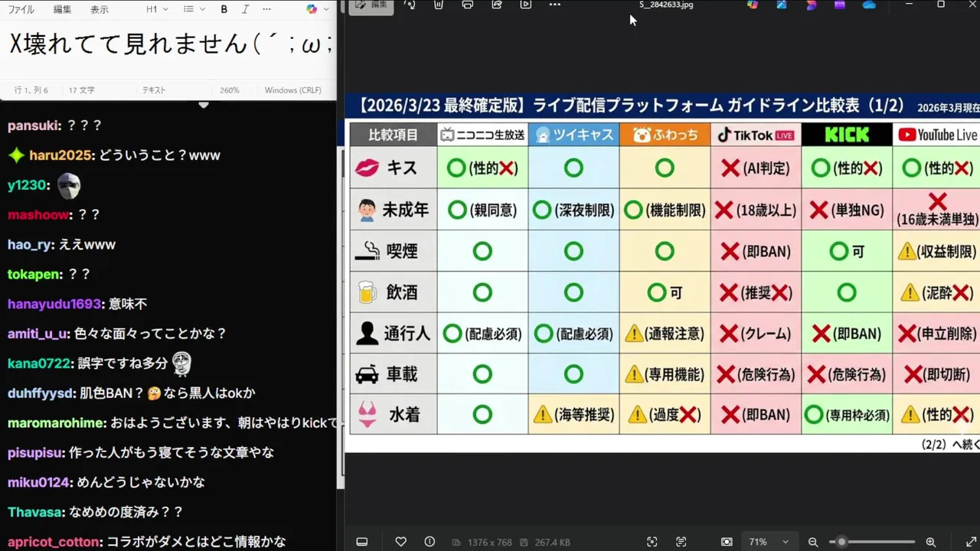Click the KICK logo column header in image
The image size is (980, 551).
click(847, 135)
